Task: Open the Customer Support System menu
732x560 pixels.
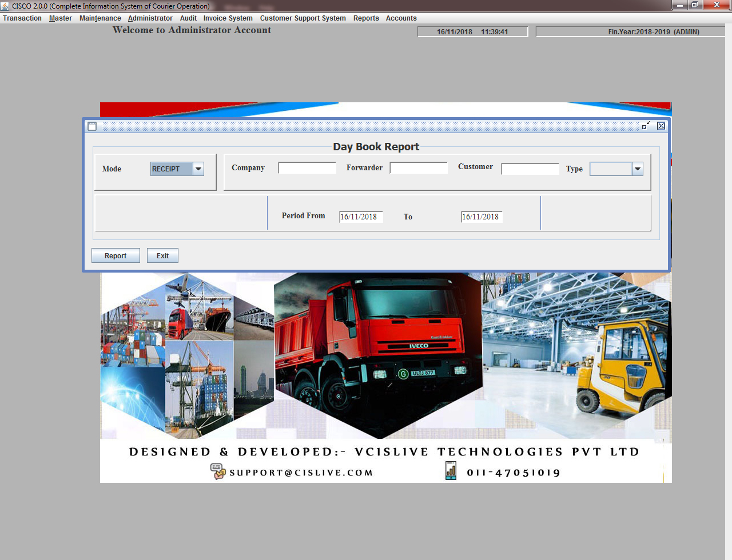Action: click(303, 18)
